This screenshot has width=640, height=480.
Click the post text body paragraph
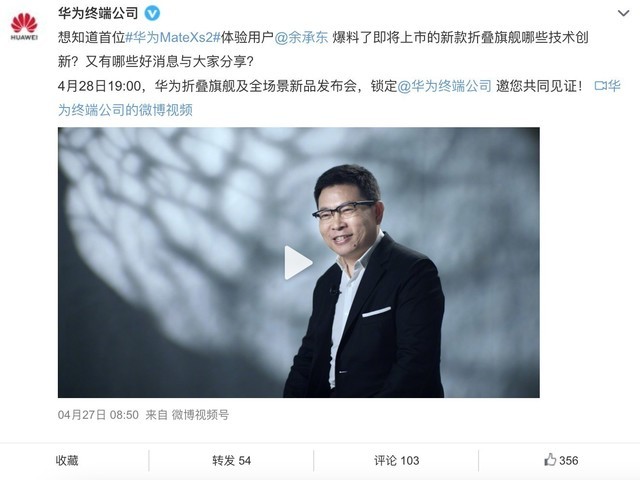(339, 74)
